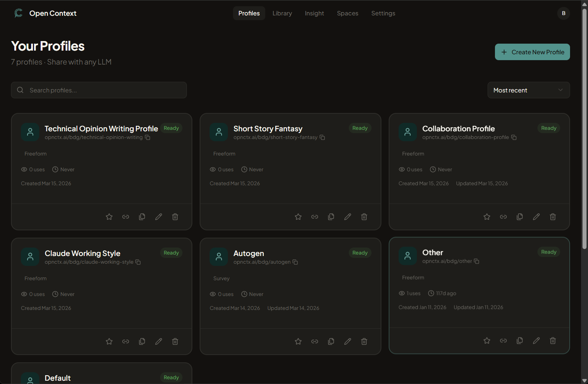Edit the Technical Opinion Writing Profile
Image resolution: width=588 pixels, height=384 pixels.
coord(159,217)
